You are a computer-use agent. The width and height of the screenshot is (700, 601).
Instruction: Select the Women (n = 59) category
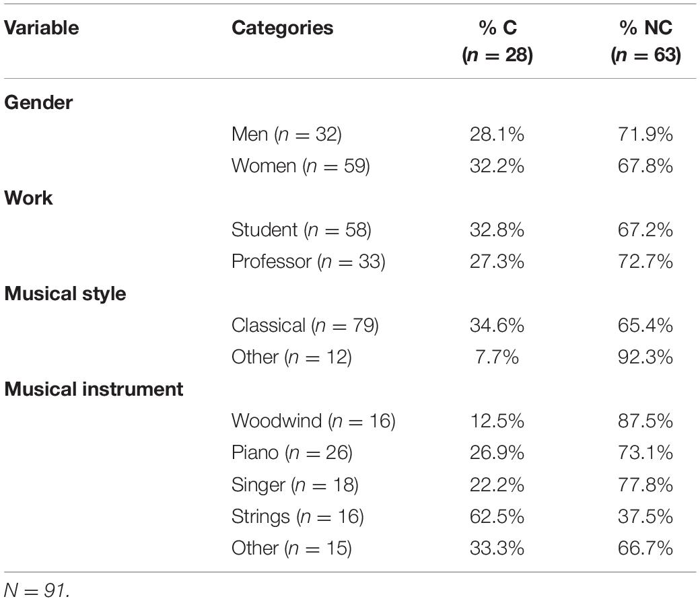click(301, 166)
